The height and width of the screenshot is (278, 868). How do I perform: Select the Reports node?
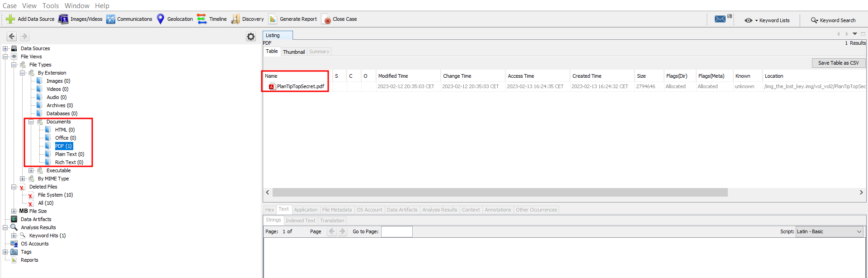click(29, 260)
